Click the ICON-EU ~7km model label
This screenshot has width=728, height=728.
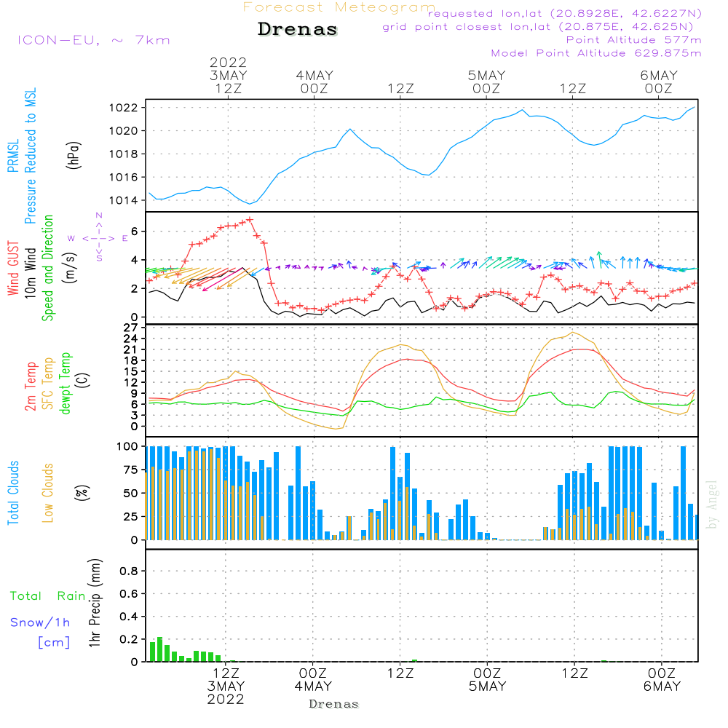tap(94, 40)
